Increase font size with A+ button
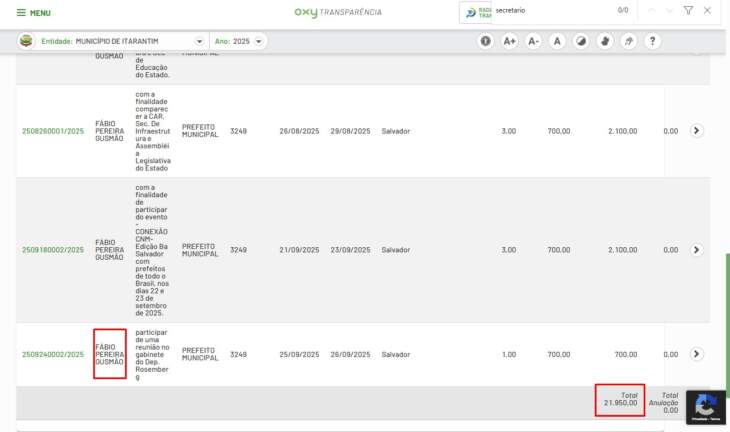Screen dimensions: 730x432 (x=509, y=41)
